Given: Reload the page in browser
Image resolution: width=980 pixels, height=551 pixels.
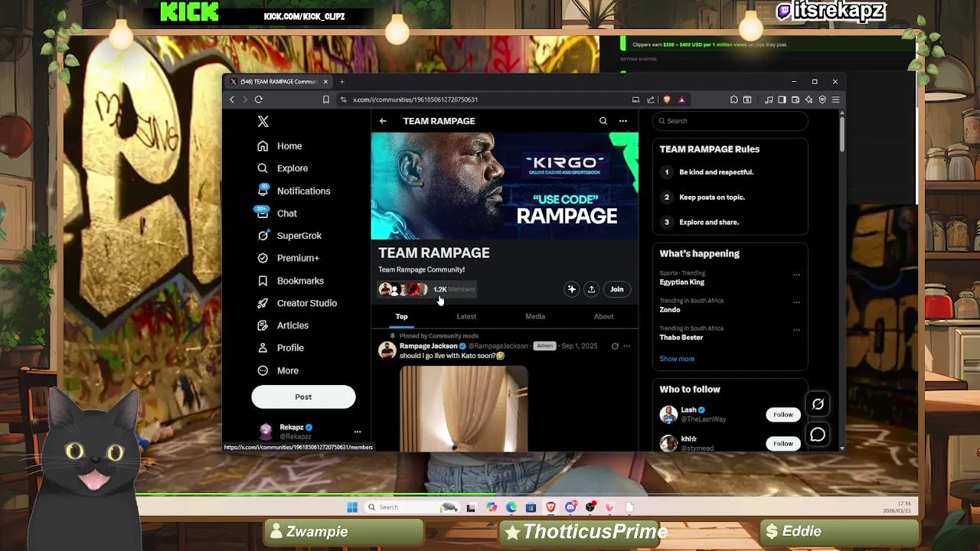Looking at the screenshot, I should tap(259, 99).
